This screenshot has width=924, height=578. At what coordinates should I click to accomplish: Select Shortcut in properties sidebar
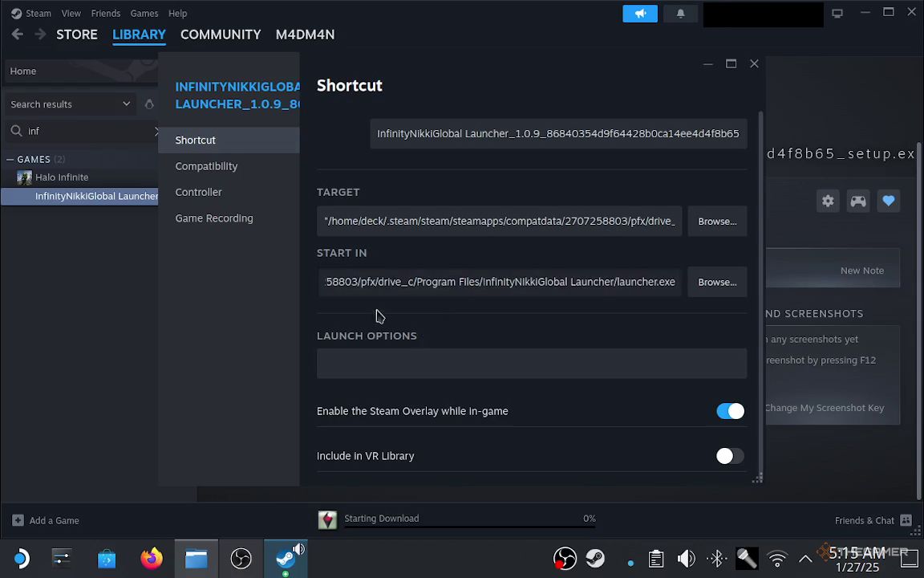pyautogui.click(x=229, y=140)
